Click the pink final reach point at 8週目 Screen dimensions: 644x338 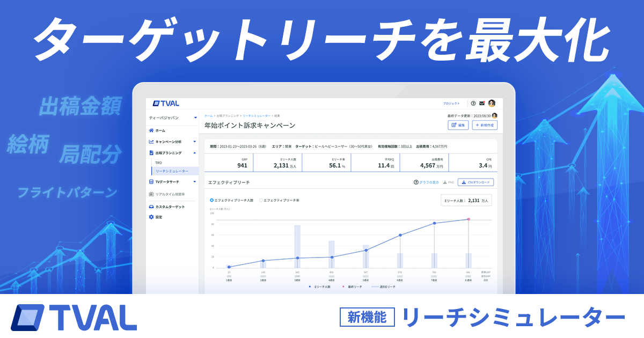(469, 219)
